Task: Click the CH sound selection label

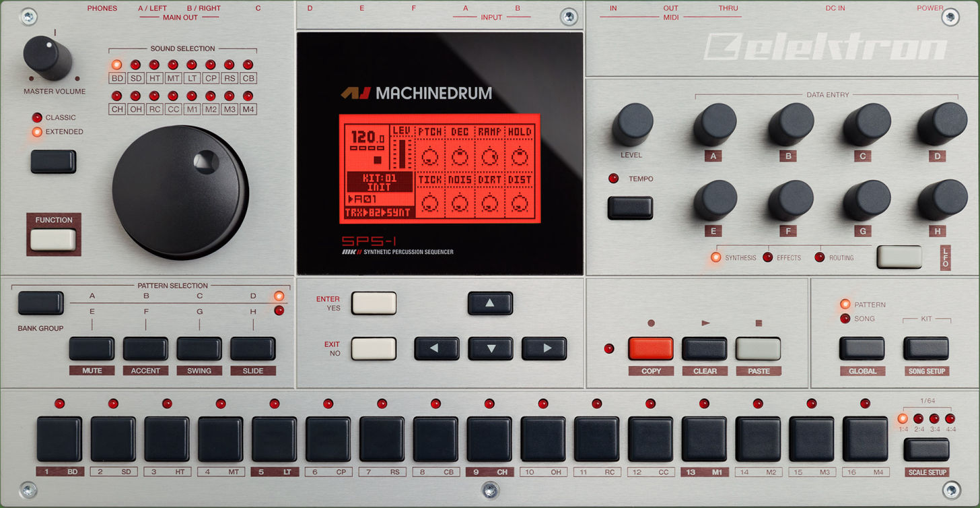Action: [117, 109]
